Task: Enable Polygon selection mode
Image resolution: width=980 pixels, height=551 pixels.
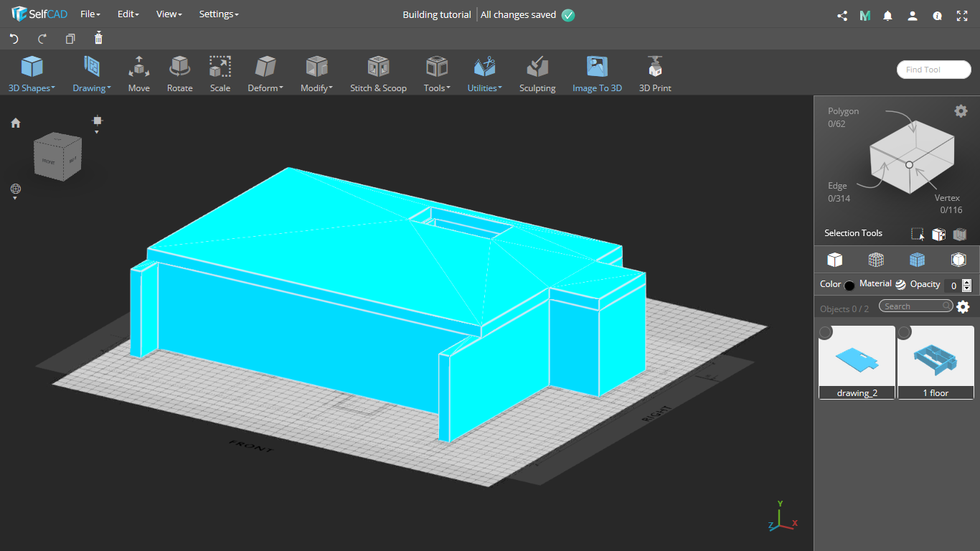Action: click(843, 111)
